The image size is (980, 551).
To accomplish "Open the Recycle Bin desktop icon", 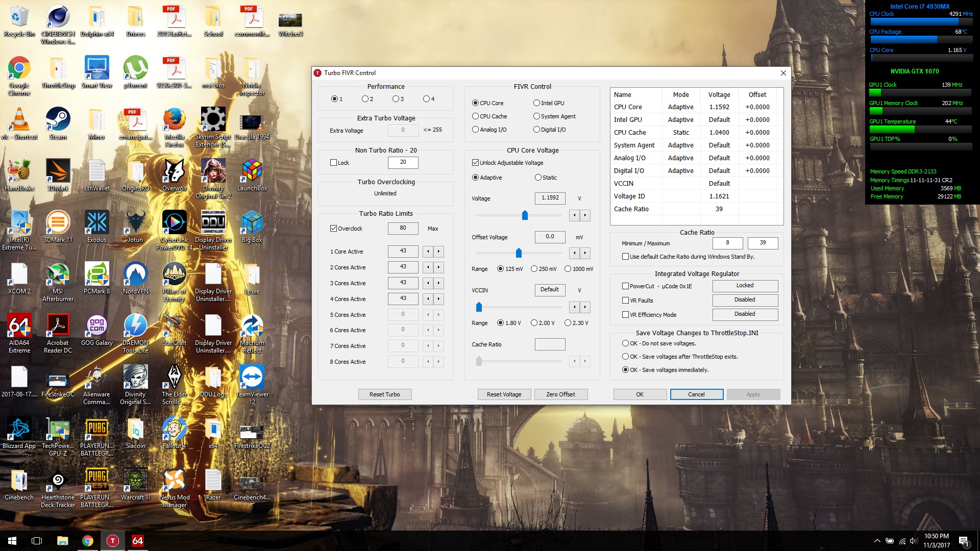I will [19, 21].
